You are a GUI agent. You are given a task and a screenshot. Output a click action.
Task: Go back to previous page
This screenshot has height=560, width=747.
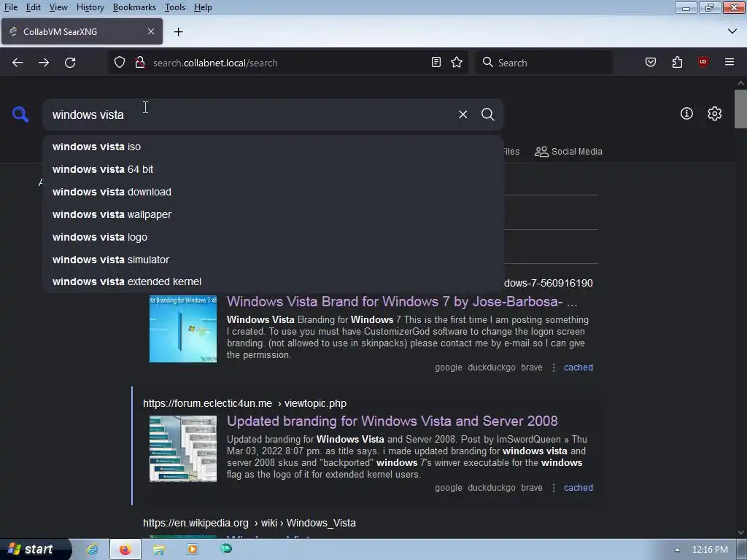point(18,63)
